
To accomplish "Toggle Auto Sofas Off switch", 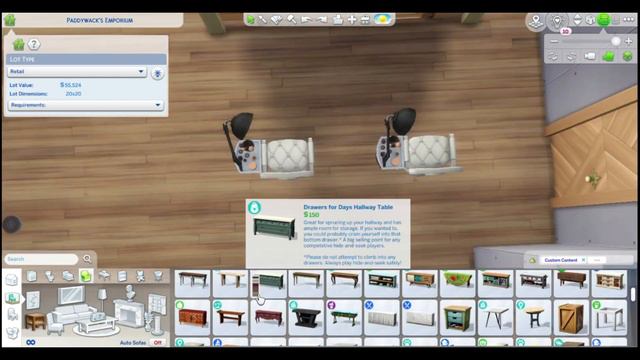I will point(157,342).
